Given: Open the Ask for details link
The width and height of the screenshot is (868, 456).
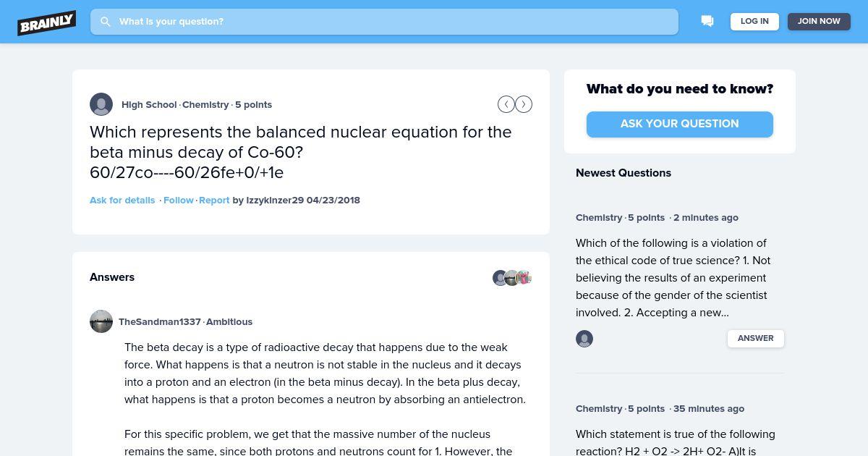Looking at the screenshot, I should [x=122, y=200].
